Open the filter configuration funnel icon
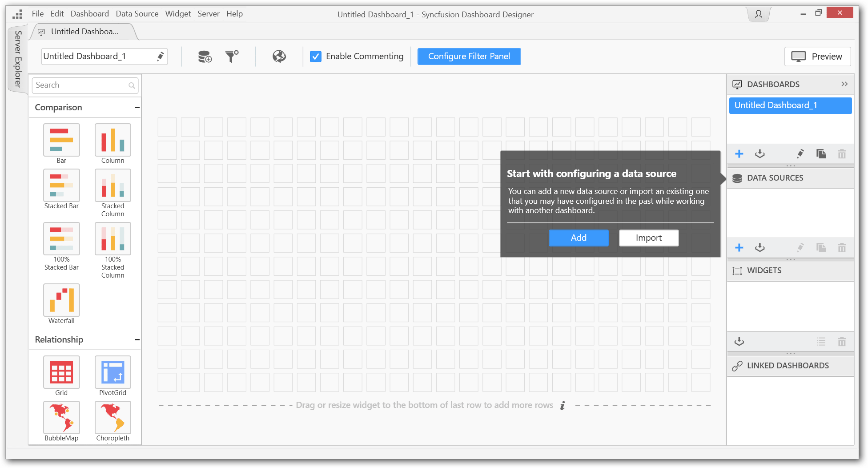Image resolution: width=868 pixels, height=468 pixels. pyautogui.click(x=232, y=56)
